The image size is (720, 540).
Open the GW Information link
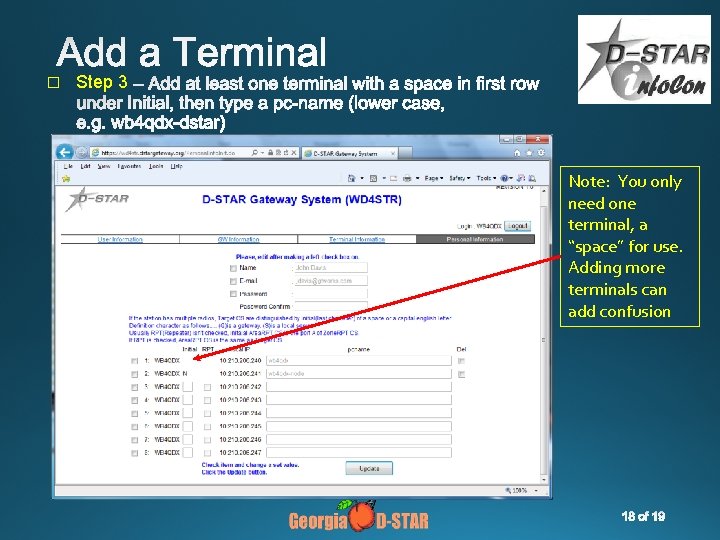point(238,239)
